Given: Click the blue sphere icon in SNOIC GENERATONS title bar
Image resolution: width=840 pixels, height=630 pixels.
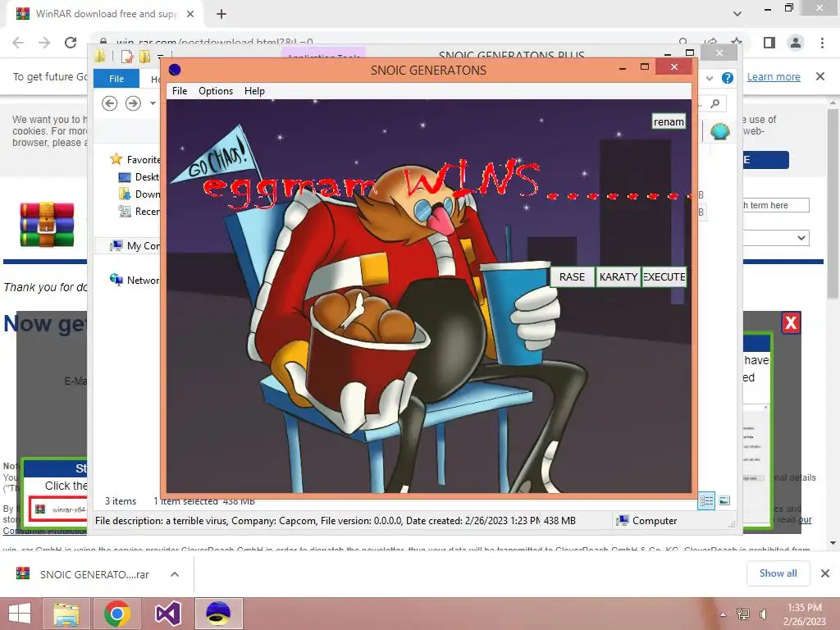Looking at the screenshot, I should (x=175, y=71).
